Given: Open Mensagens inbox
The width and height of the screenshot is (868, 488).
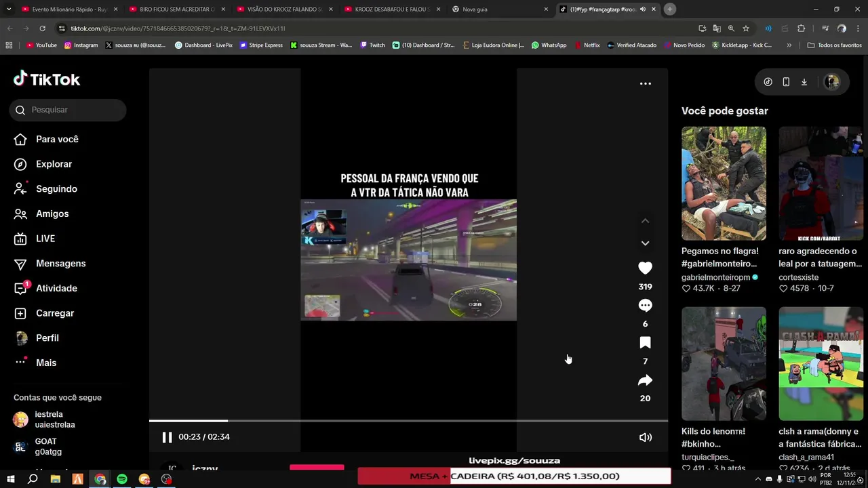Looking at the screenshot, I should 50,264.
